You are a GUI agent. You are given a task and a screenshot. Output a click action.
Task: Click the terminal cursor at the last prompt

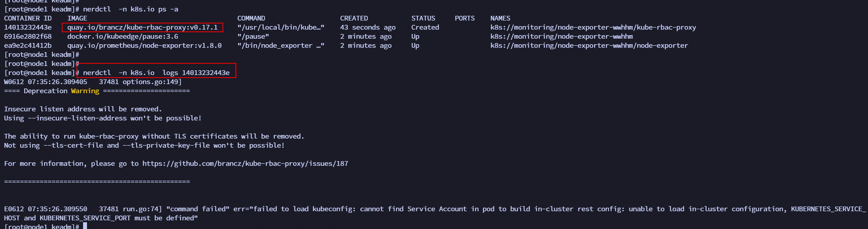point(85,226)
